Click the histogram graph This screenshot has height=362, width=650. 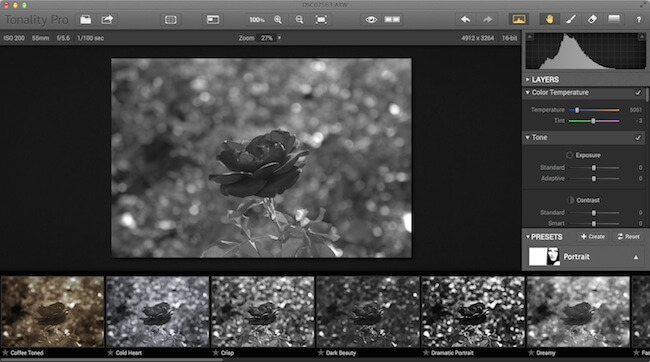[x=586, y=51]
